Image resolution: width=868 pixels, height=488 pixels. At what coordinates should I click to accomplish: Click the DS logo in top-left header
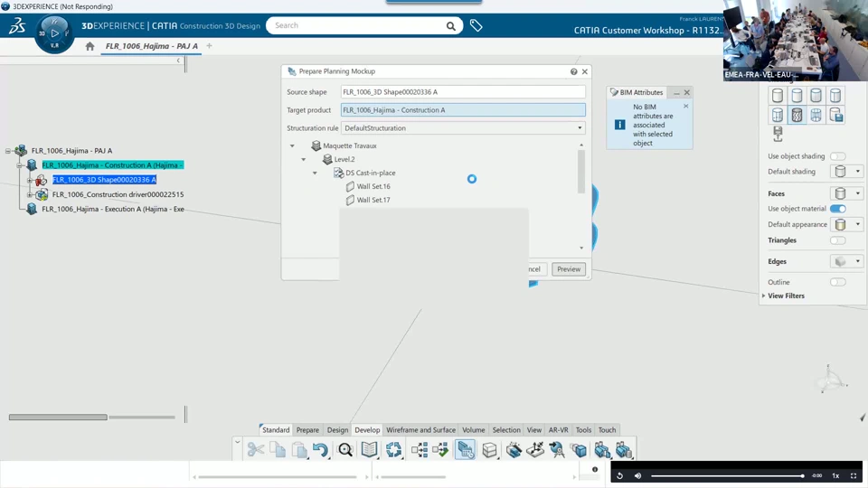16,25
